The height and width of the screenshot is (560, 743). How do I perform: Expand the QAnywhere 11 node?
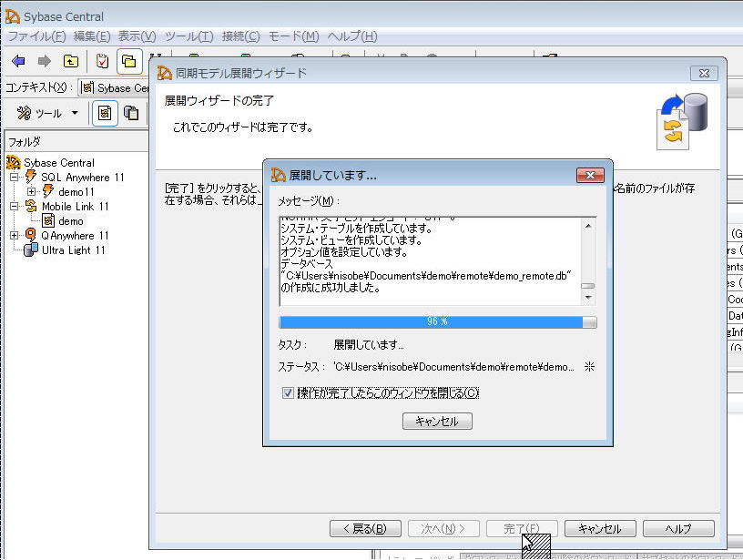[x=15, y=236]
